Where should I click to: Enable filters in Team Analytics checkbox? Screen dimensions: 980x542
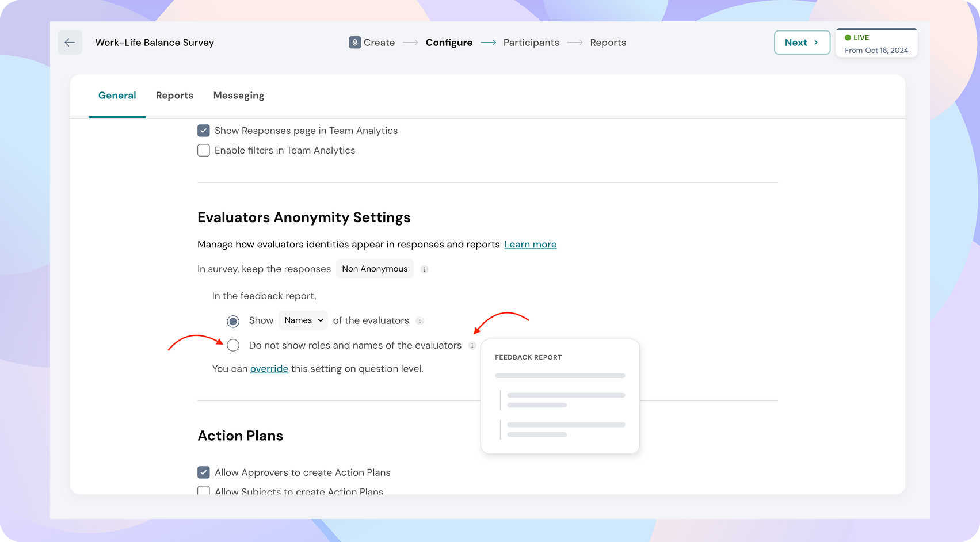point(204,150)
